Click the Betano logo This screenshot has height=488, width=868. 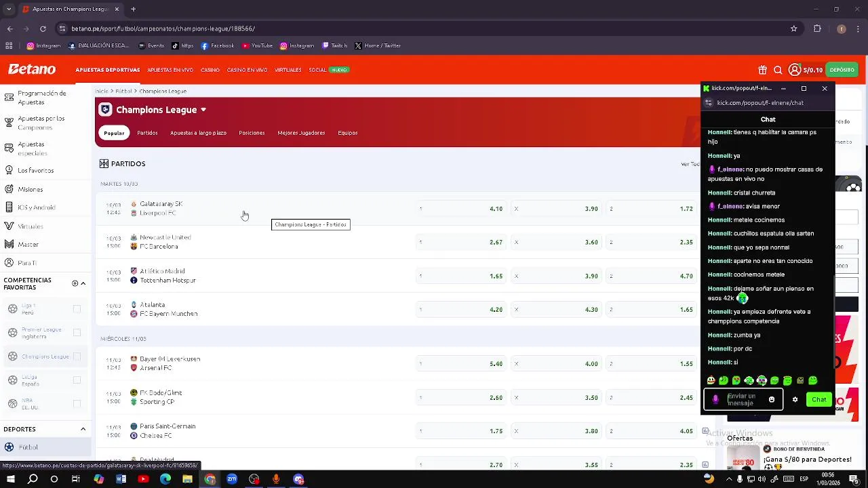pos(32,69)
